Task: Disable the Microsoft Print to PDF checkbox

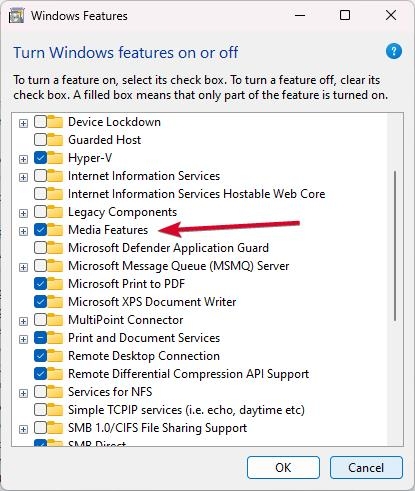Action: click(40, 284)
